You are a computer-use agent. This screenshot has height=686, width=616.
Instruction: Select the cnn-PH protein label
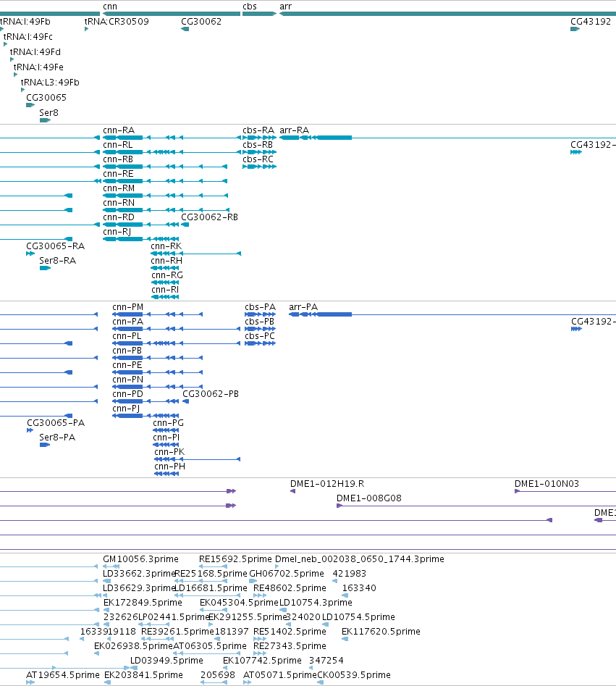pos(169,467)
